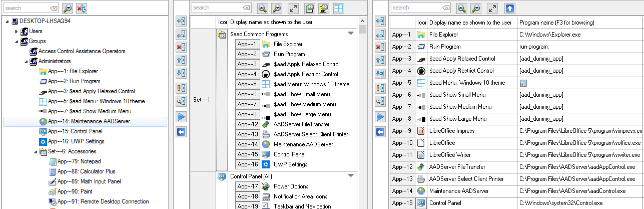644x209 pixels.
Task: Click the middle panel vertical scrollbar up arrow
Action: [x=362, y=21]
